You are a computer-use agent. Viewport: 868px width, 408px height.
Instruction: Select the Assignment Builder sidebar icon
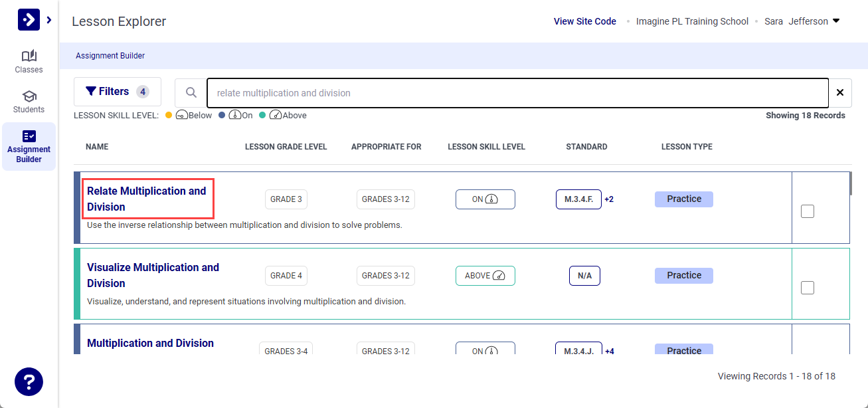point(29,141)
